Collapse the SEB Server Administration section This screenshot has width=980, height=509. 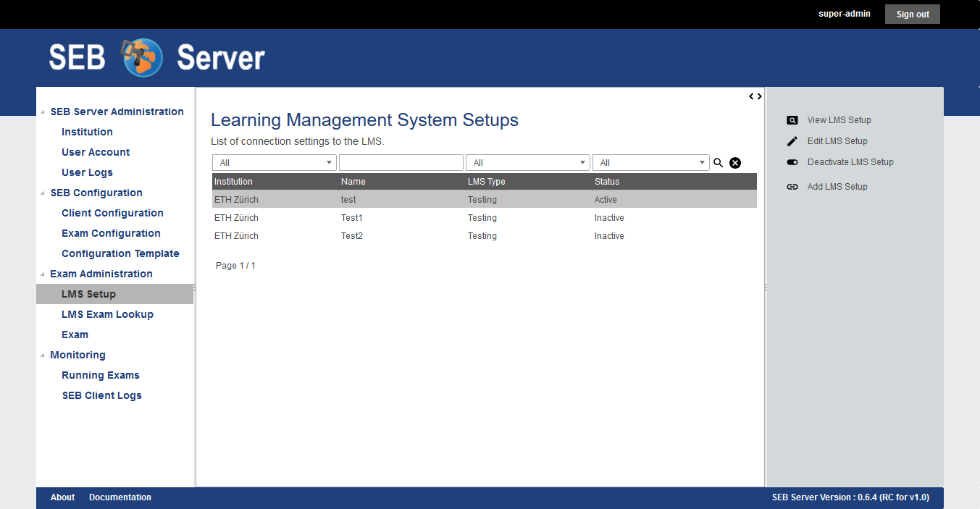pos(43,112)
